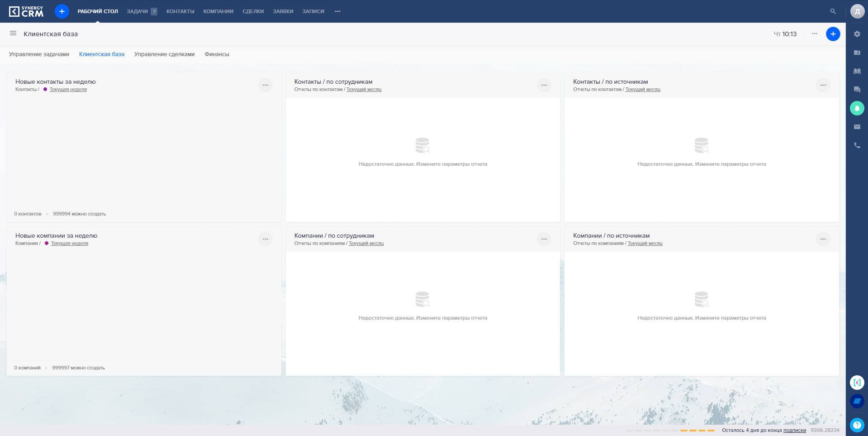Click the purple dot in companies widget
The image size is (868, 436).
pyautogui.click(x=47, y=243)
